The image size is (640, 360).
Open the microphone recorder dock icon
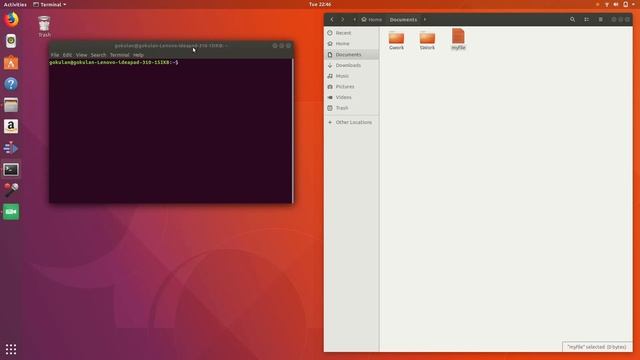11,190
